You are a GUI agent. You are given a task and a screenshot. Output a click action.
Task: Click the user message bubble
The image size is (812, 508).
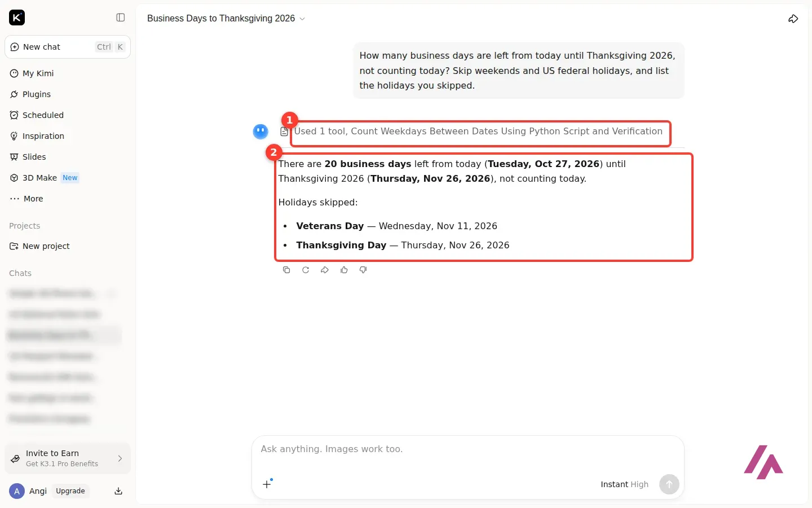coord(518,71)
